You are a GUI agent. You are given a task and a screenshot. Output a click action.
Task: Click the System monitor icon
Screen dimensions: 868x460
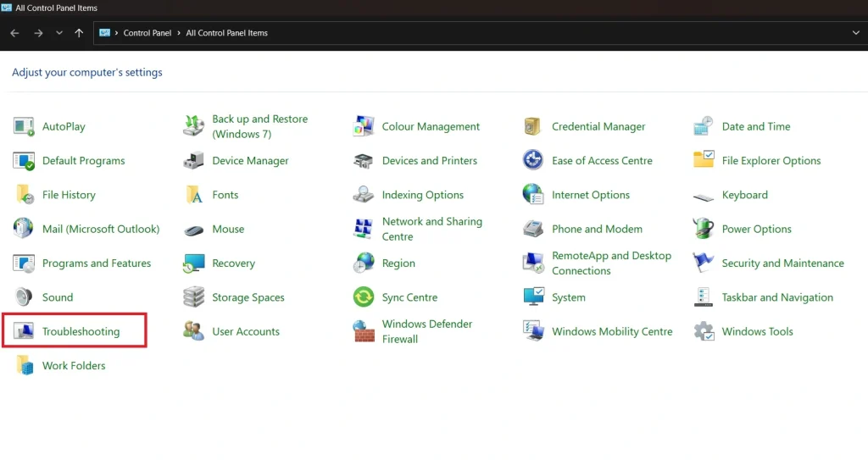534,297
